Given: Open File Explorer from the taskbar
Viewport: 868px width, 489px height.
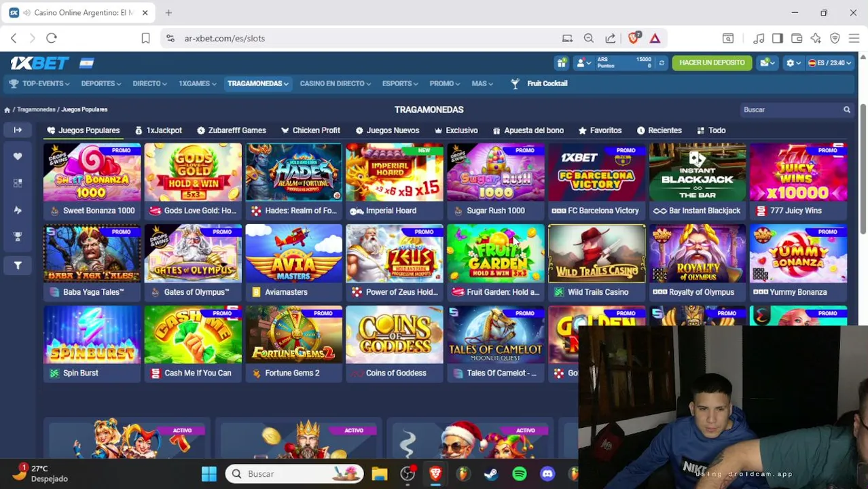Looking at the screenshot, I should (379, 473).
